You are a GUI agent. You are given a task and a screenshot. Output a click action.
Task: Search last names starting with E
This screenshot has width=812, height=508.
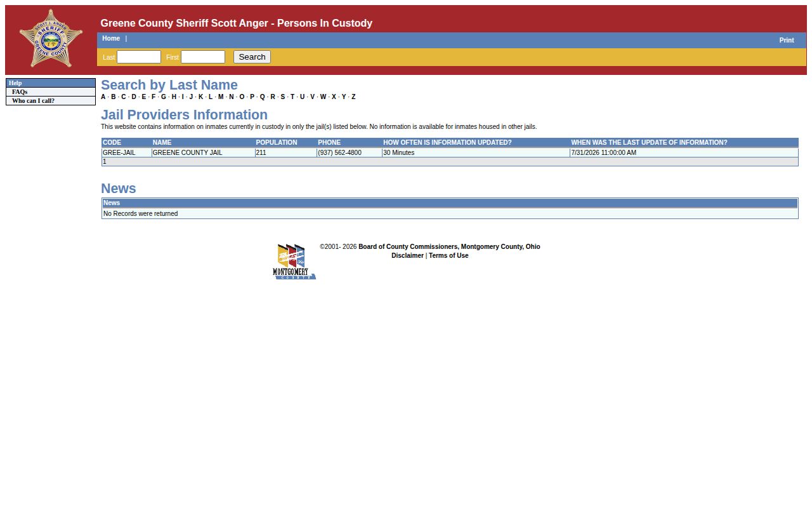pos(144,97)
